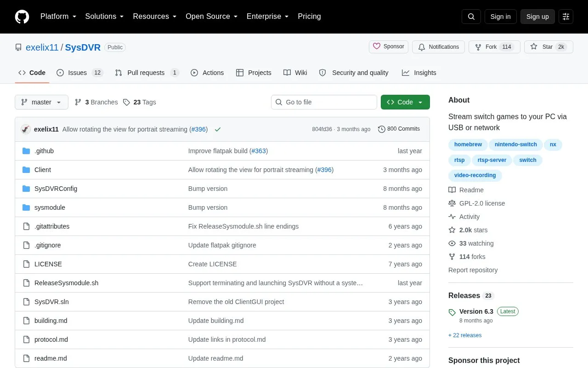Open ReleaseSysmodule.sh file

66,283
